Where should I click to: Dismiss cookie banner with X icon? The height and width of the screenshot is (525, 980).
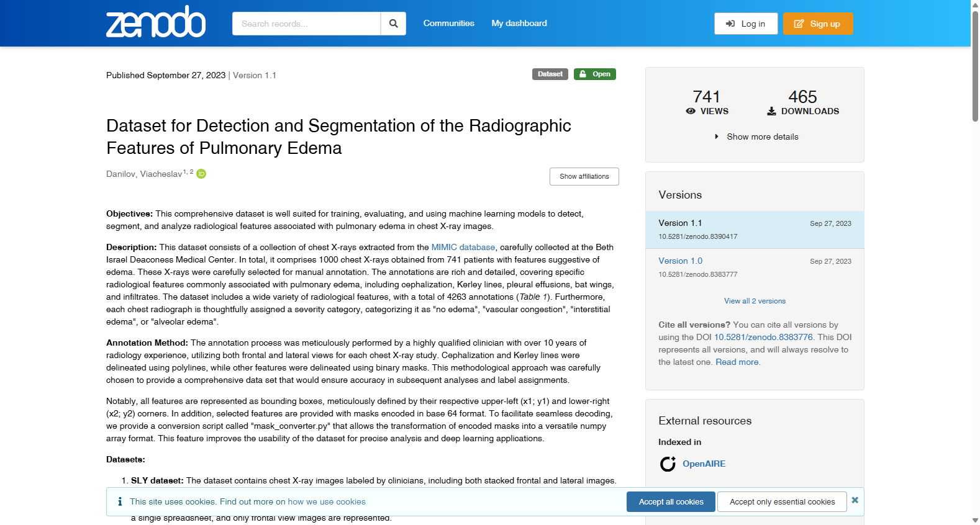click(855, 500)
